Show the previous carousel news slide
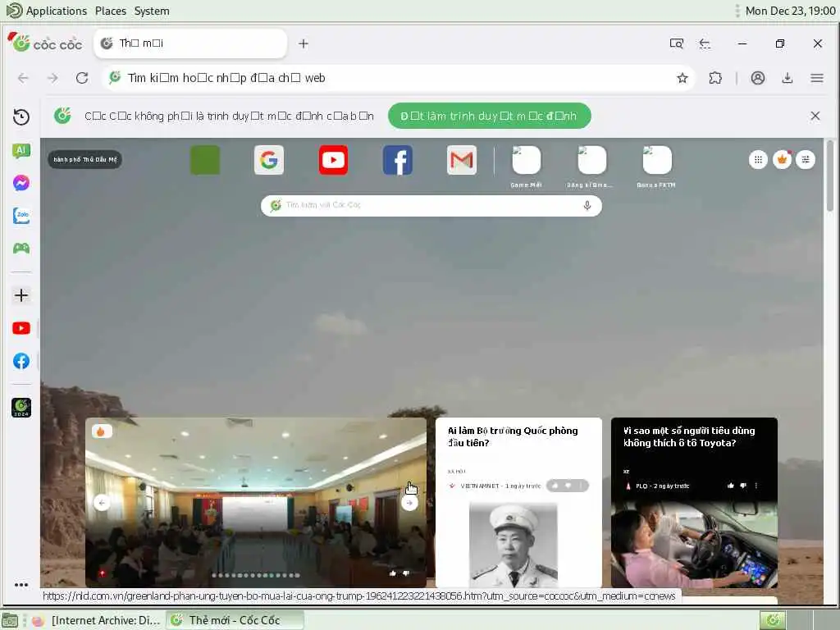The width and height of the screenshot is (840, 630). pos(102,503)
